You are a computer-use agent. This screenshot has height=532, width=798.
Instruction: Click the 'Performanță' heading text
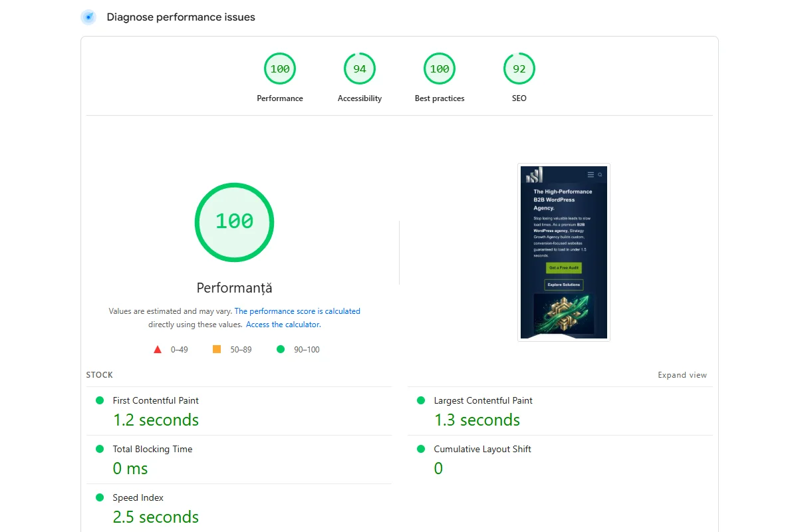point(234,288)
